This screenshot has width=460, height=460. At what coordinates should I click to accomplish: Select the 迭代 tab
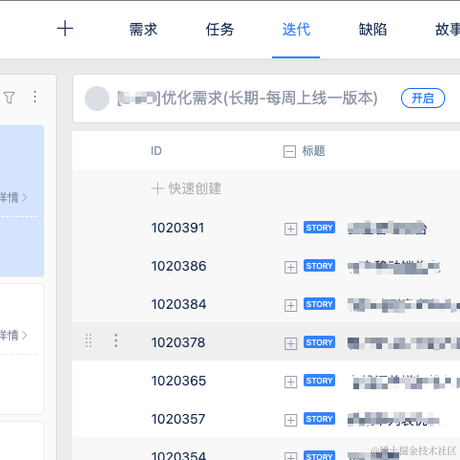coord(296,29)
